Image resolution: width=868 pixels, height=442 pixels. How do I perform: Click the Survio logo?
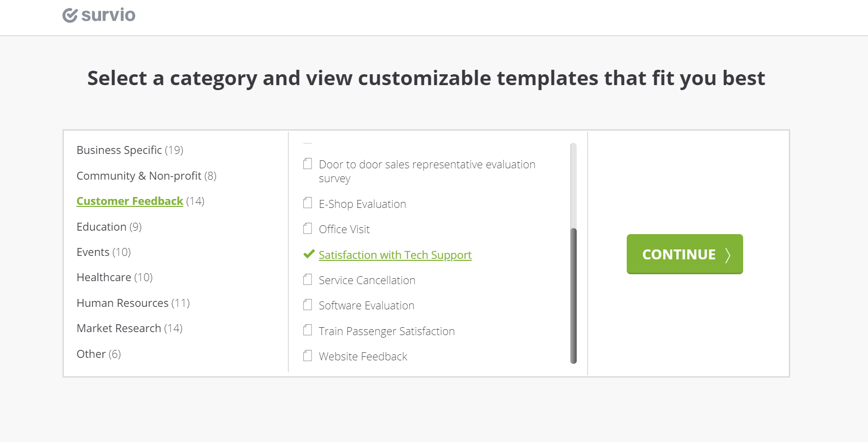tap(99, 15)
